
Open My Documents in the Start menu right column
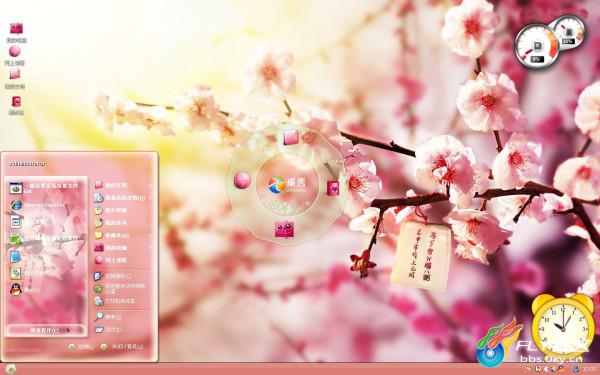point(122,185)
